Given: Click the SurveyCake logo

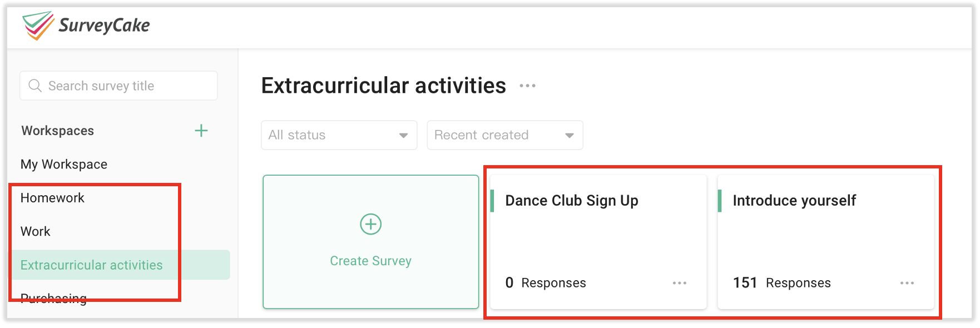Looking at the screenshot, I should (x=86, y=24).
